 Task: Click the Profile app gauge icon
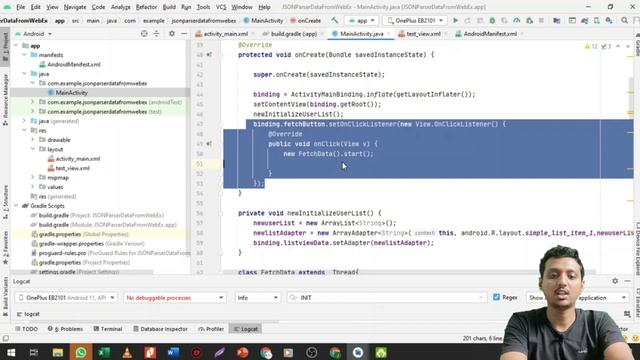pyautogui.click(x=517, y=20)
